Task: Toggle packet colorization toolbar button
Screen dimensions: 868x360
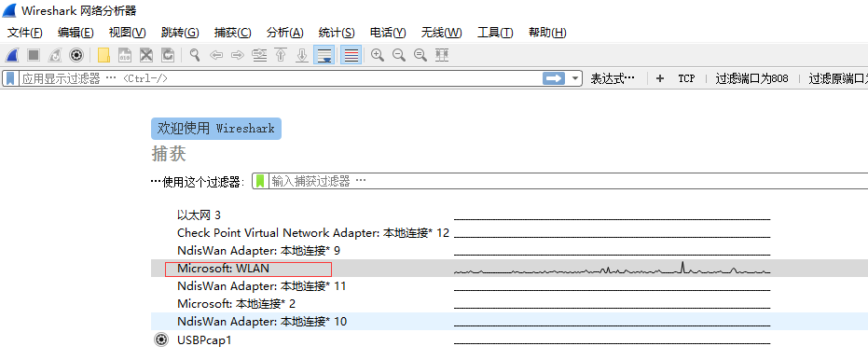Action: pyautogui.click(x=351, y=55)
